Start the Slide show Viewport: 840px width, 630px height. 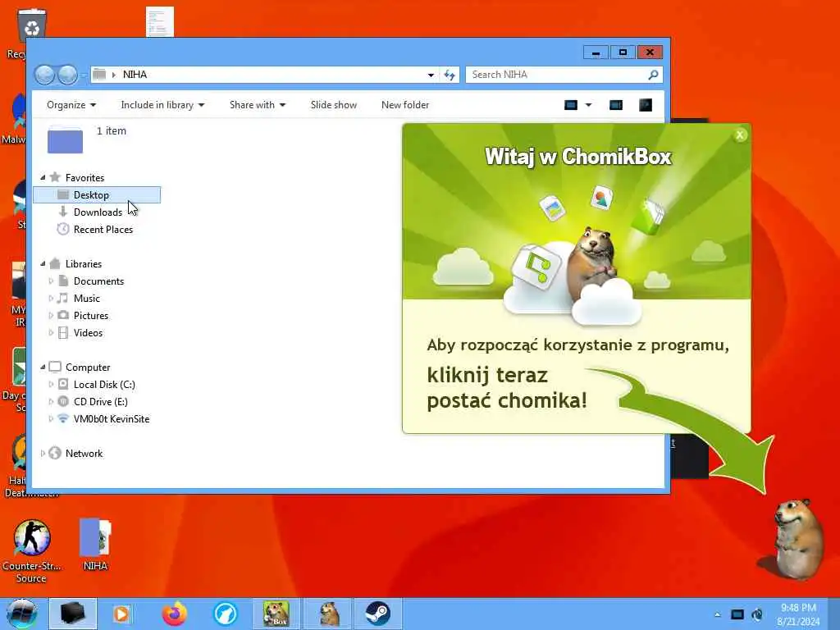pyautogui.click(x=334, y=105)
